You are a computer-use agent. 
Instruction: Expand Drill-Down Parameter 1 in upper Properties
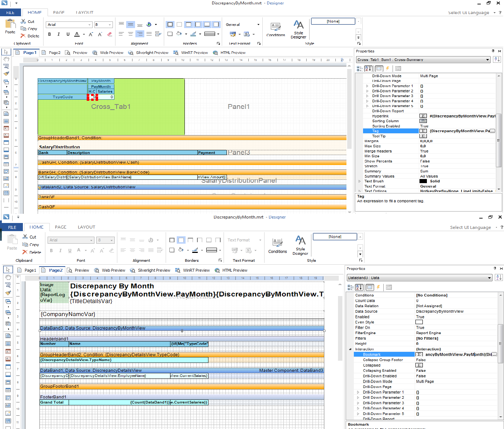pos(367,86)
